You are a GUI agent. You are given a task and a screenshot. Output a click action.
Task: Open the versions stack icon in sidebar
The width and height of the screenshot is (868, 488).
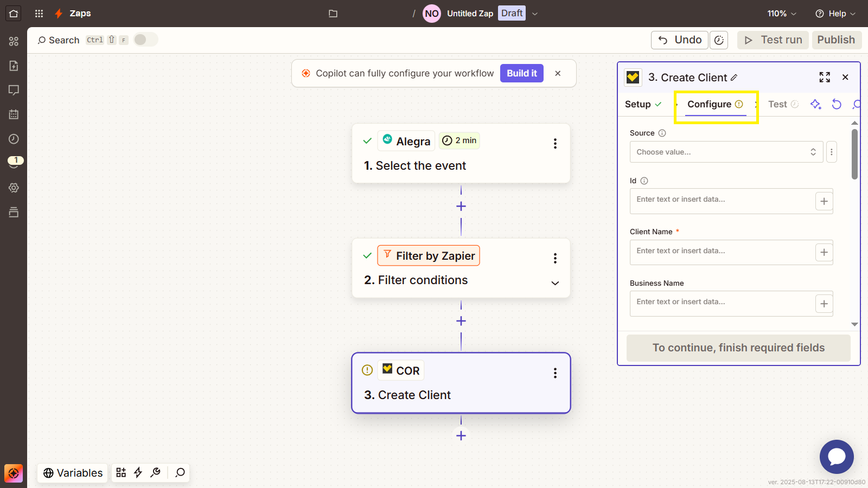pos(14,212)
